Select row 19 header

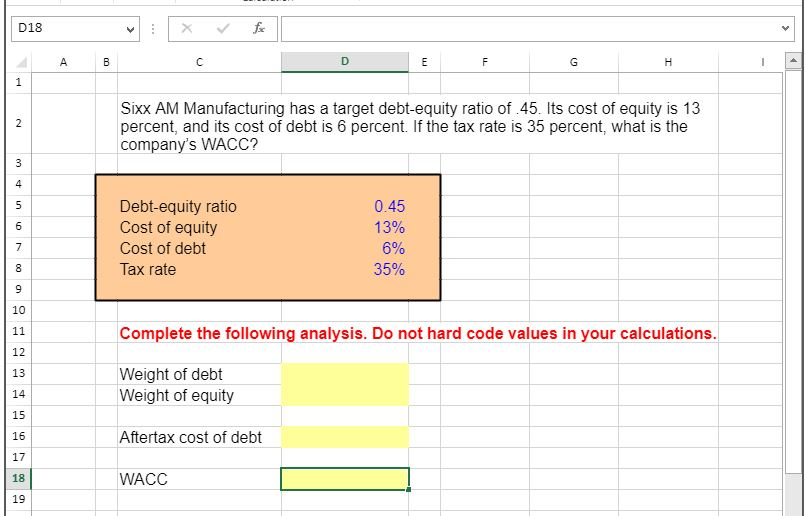[x=18, y=499]
